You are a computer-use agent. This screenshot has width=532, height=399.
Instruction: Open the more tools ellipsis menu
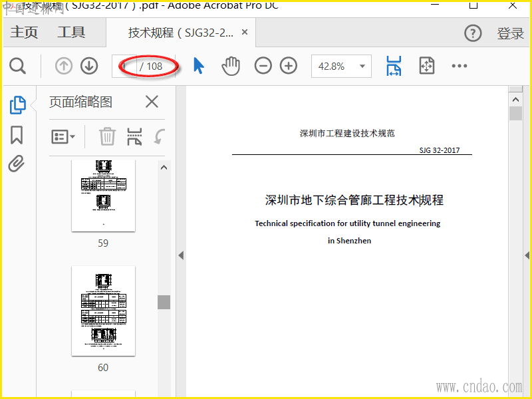tap(460, 66)
